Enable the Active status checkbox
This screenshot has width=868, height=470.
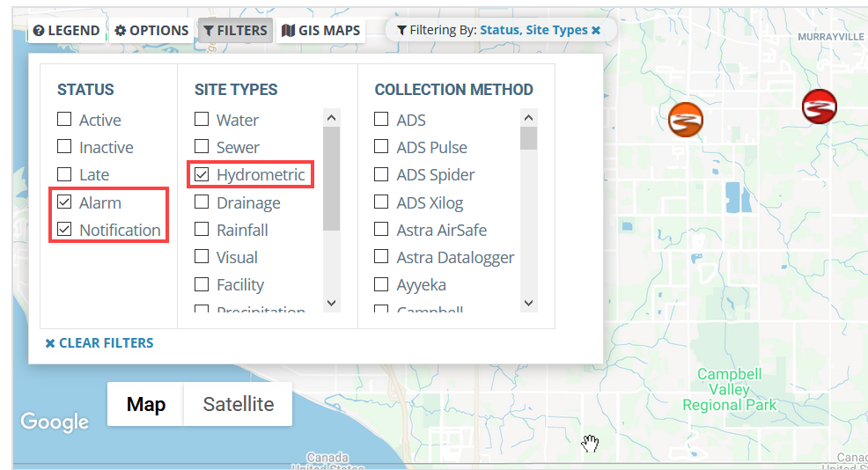click(x=65, y=119)
